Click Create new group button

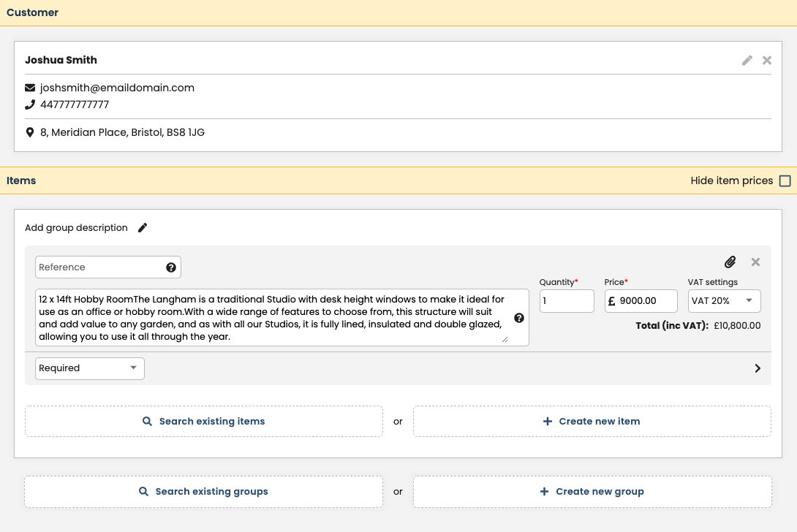click(x=592, y=492)
